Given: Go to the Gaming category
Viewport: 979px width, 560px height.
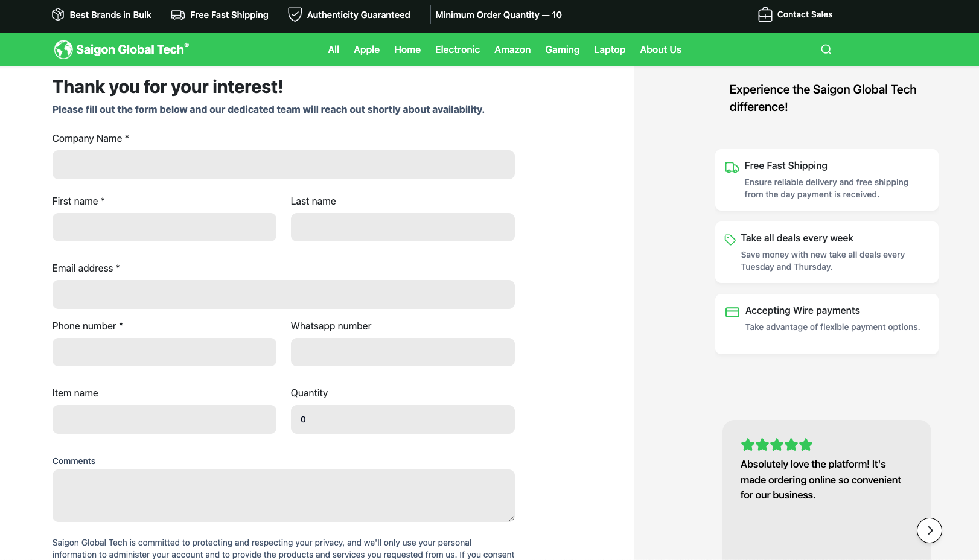Looking at the screenshot, I should point(562,49).
